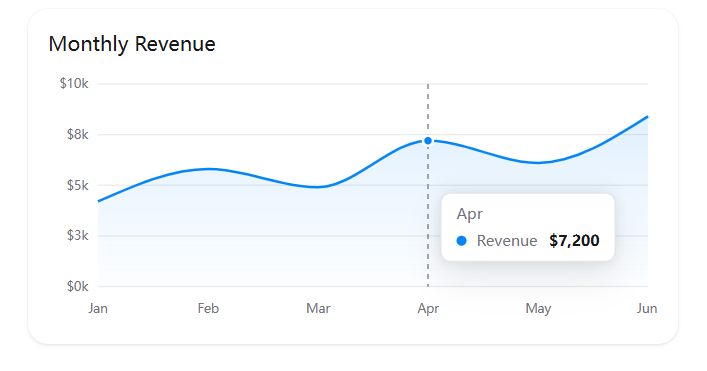707x371 pixels.
Task: Click the blue Revenue legend dot in tooltip
Action: [x=461, y=241]
